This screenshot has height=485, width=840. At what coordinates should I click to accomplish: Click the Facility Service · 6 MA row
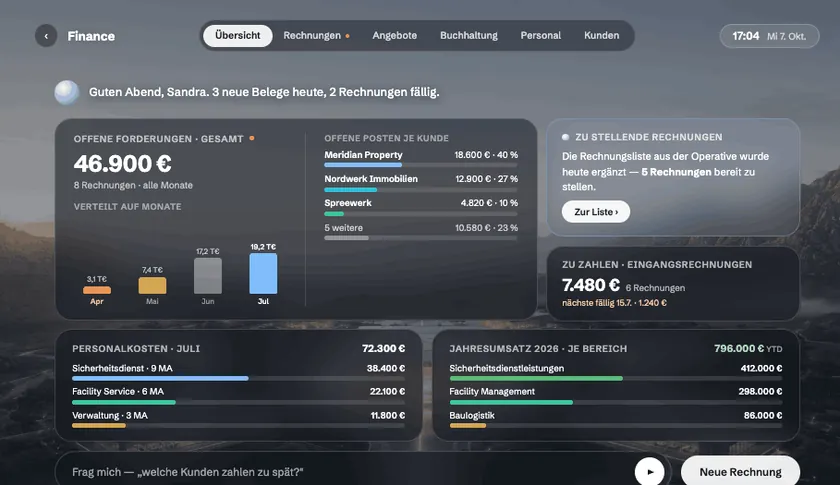[x=238, y=396]
